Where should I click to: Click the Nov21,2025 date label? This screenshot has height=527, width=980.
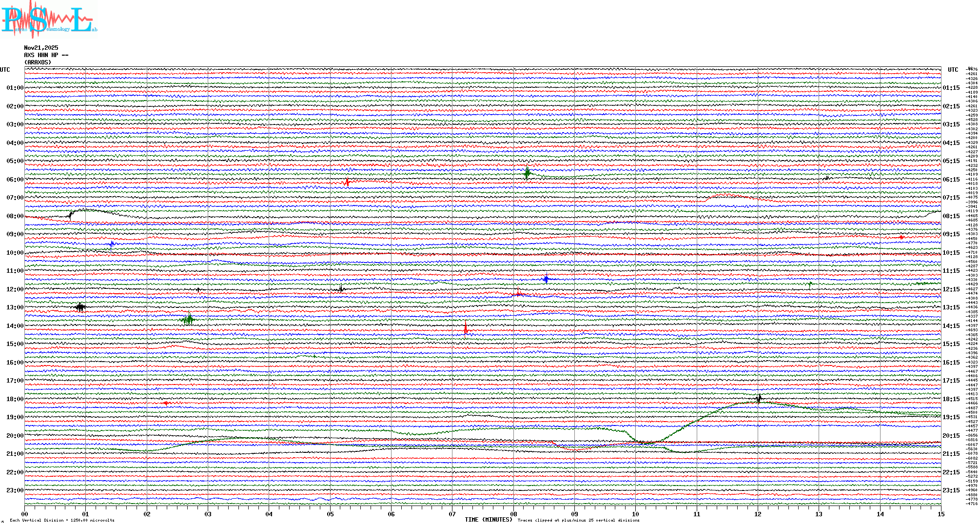[x=41, y=48]
